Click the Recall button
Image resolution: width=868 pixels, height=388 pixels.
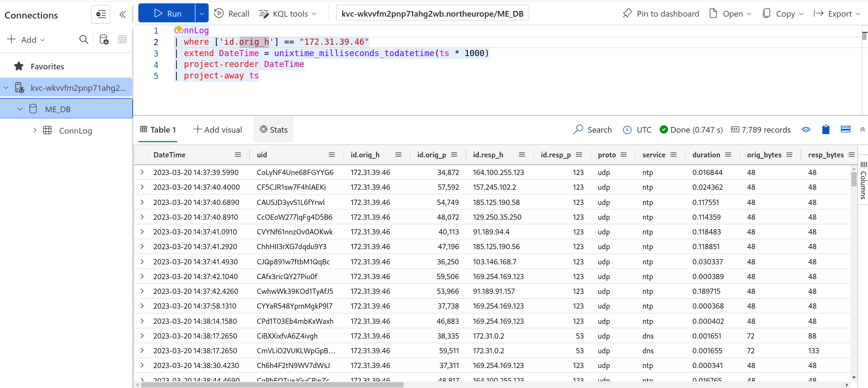232,14
